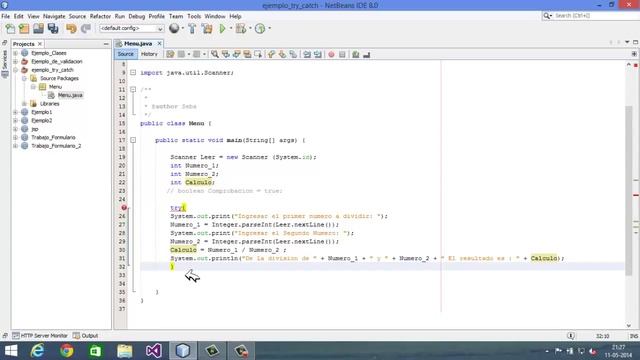This screenshot has height=360, width=640.
Task: Collapse the Source Packages node
Action: (24, 78)
